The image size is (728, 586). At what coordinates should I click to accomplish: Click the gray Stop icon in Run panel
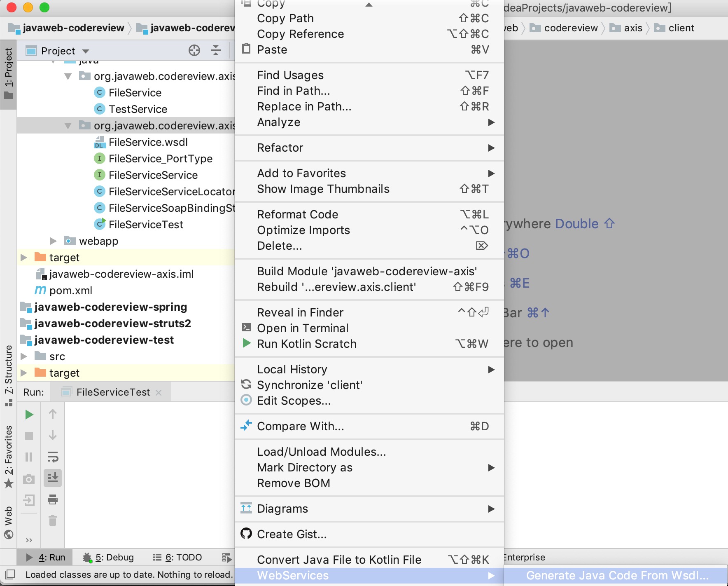29,436
